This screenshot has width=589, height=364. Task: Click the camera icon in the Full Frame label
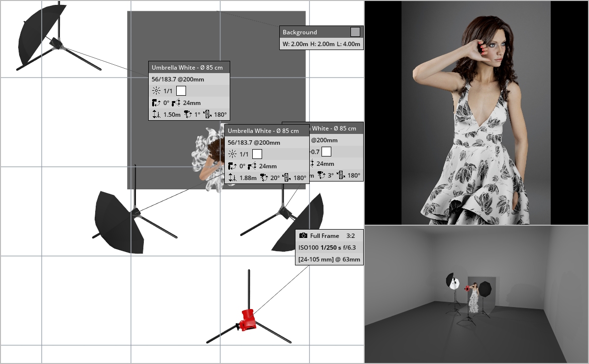[x=303, y=236]
